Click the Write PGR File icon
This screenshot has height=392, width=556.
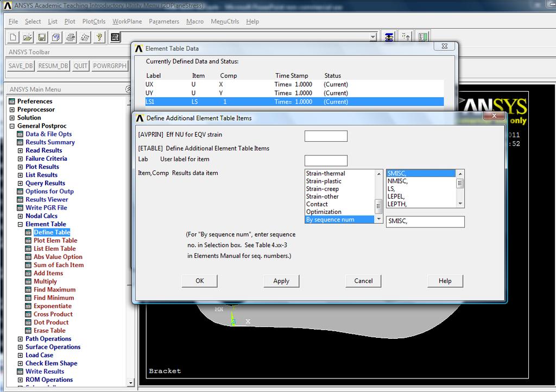click(x=20, y=208)
